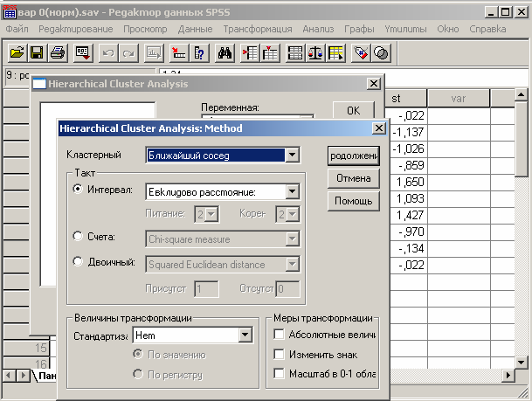The width and height of the screenshot is (532, 401).
Task: Click the var column header
Action: coord(459,99)
